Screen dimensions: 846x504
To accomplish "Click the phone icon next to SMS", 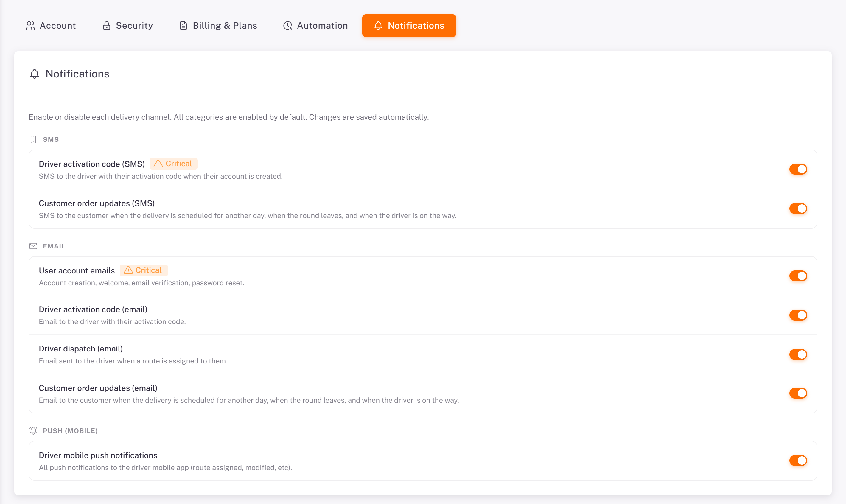I will coord(33,140).
